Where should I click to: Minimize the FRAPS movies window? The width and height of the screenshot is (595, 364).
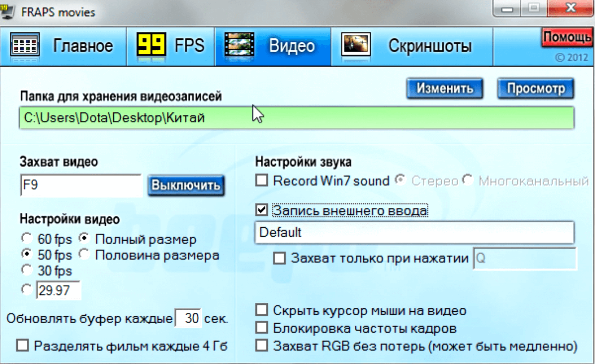pyautogui.click(x=507, y=8)
